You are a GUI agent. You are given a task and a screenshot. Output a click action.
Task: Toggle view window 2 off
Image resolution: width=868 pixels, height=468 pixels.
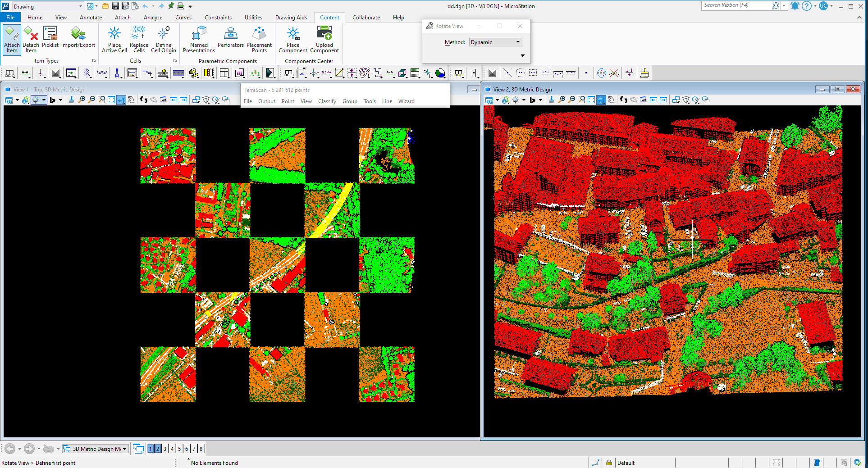click(x=157, y=449)
